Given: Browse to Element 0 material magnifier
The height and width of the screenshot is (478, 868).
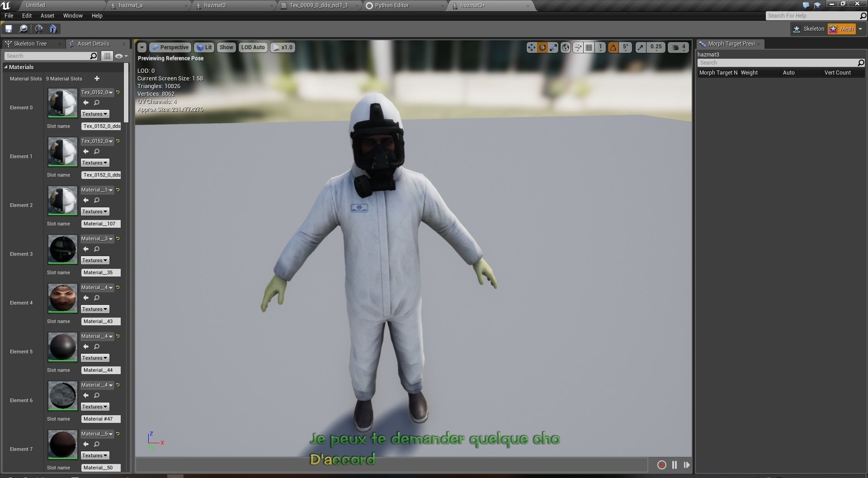Looking at the screenshot, I should pyautogui.click(x=96, y=103).
